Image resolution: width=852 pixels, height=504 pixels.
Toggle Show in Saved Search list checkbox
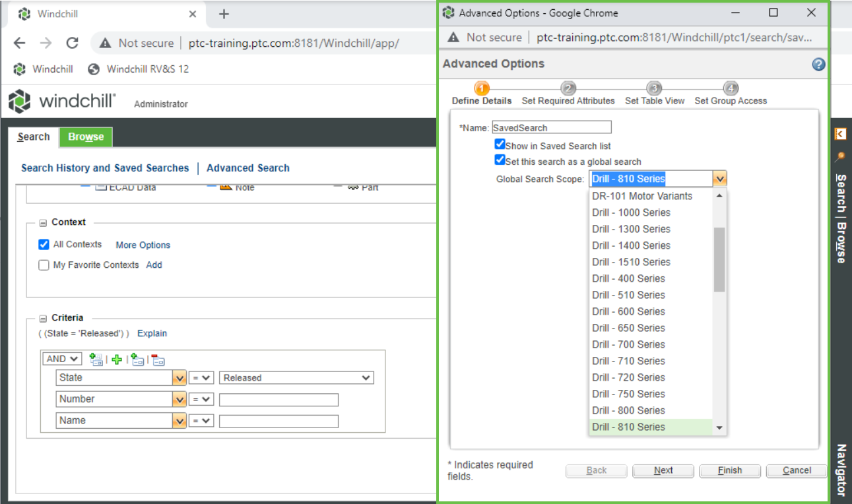tap(500, 144)
